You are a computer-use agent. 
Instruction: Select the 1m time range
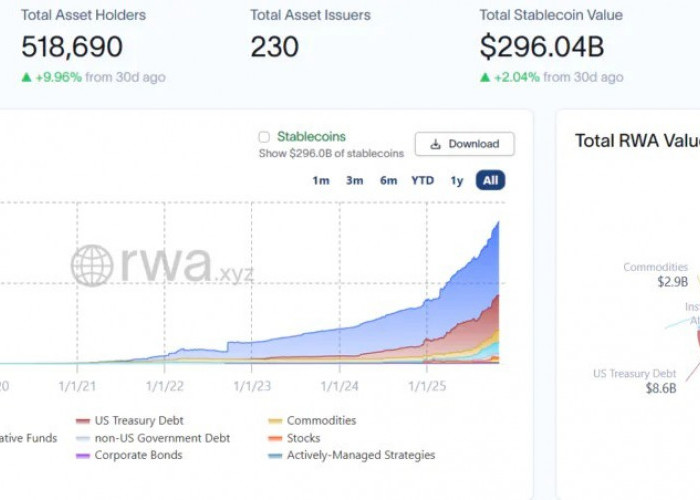(321, 181)
